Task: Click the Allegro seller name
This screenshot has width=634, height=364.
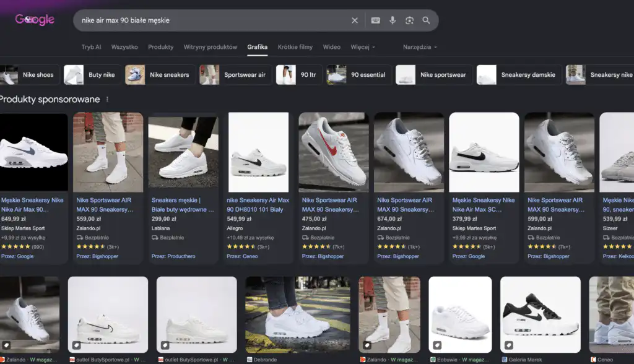Action: pyautogui.click(x=235, y=228)
